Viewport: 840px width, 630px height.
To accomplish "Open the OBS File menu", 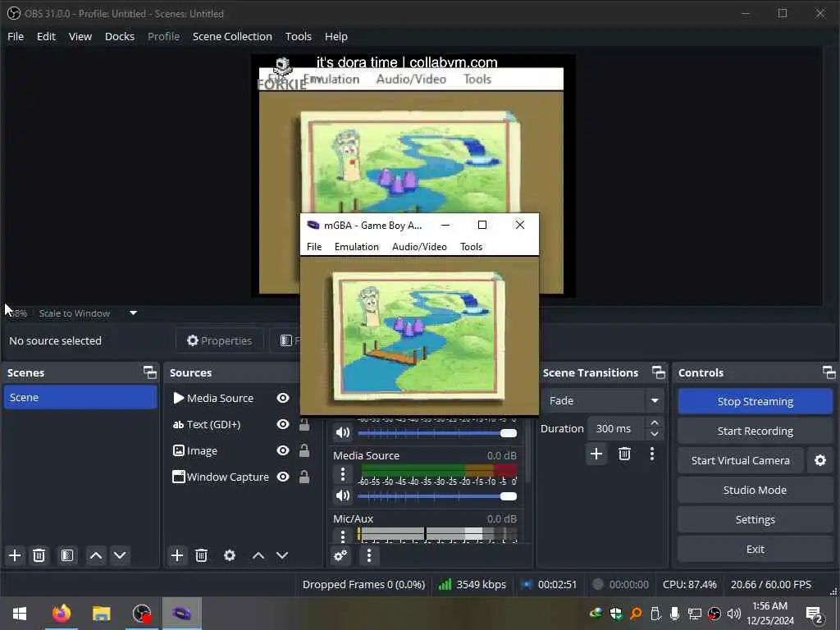I will [16, 36].
